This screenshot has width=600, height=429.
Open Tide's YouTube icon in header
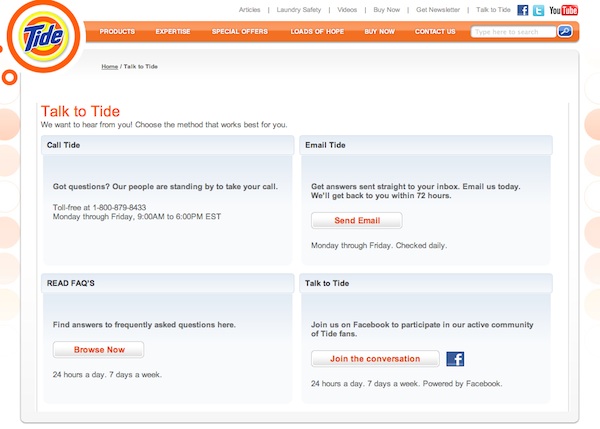tap(563, 10)
